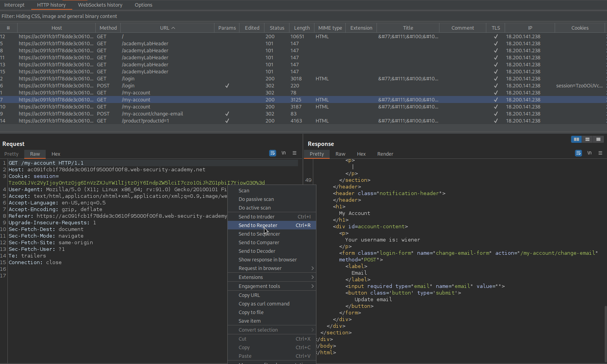Viewport: 607px width, 364px height.
Task: Select Scan from context menu
Action: (x=272, y=191)
